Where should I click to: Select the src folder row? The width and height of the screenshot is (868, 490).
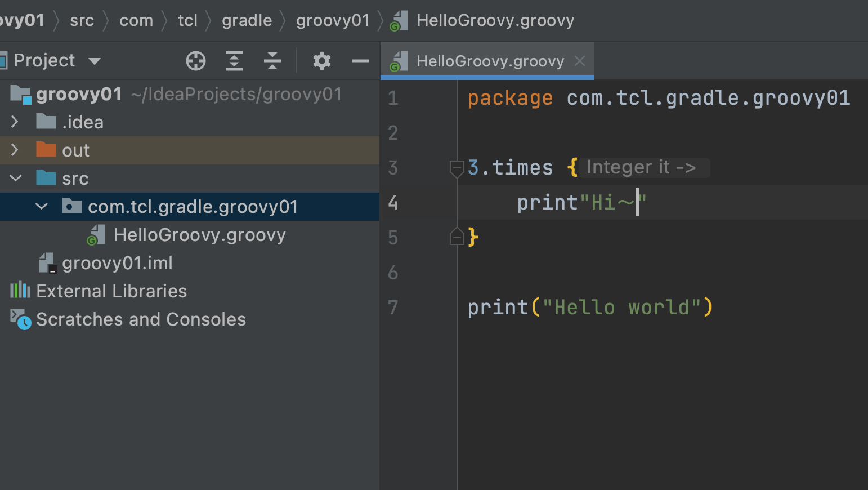point(190,179)
